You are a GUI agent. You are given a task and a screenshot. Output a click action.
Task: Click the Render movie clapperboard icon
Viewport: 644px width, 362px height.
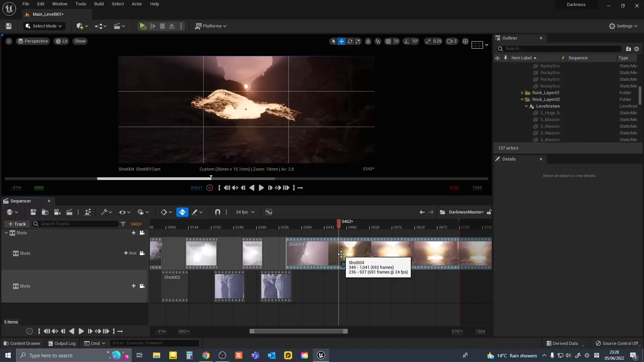69,212
